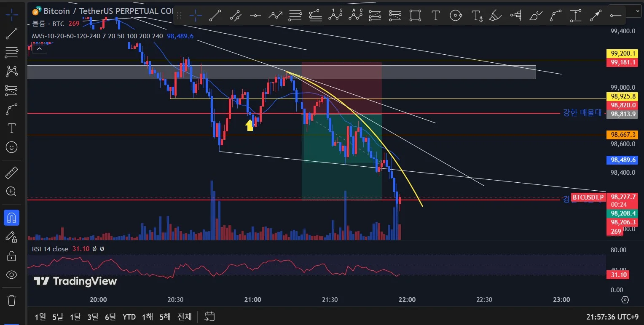Select the horizontal ray tool in favorites toolbar
Viewport: 644px width, 325px height.
point(615,16)
